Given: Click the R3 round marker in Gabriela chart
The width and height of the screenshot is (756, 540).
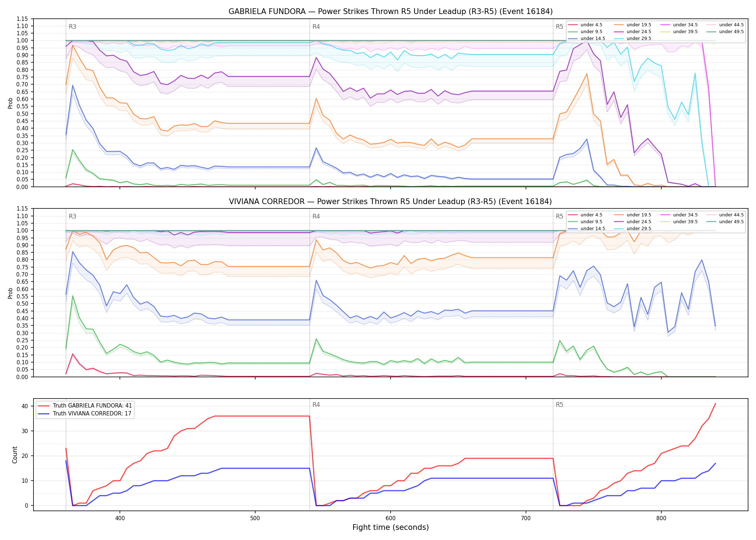Looking at the screenshot, I should coord(72,27).
